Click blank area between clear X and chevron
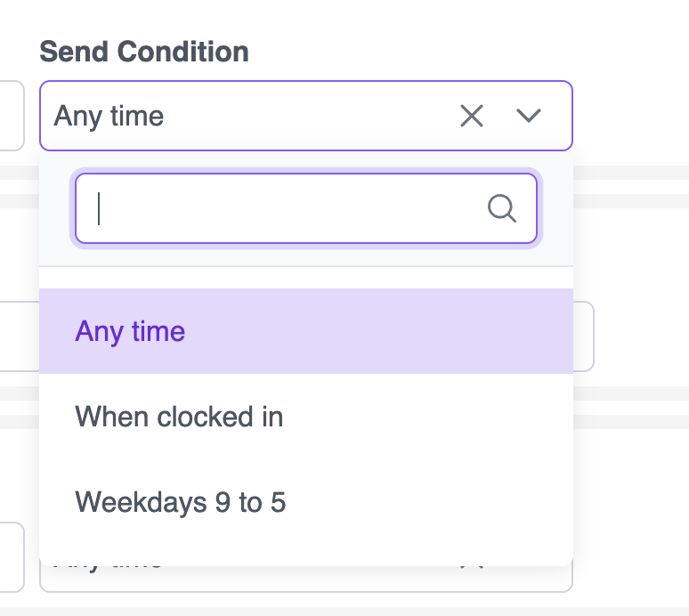This screenshot has width=689, height=616. tap(499, 116)
